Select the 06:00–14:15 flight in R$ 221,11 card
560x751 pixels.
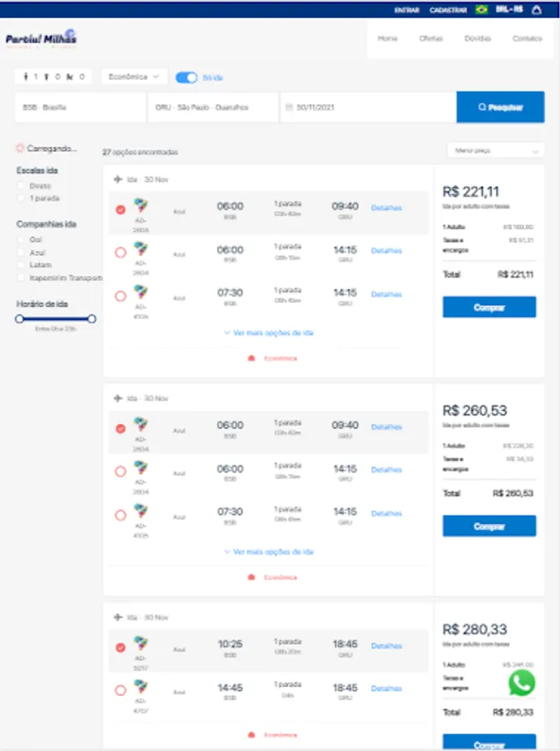[121, 252]
